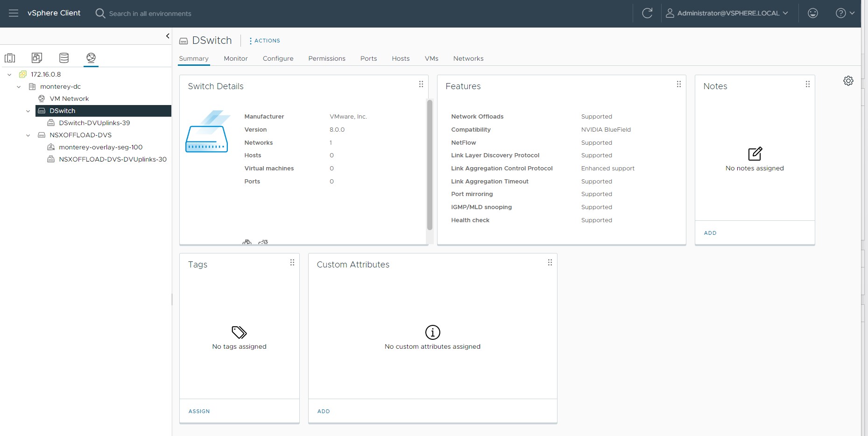The image size is (868, 436).
Task: Open the Ports tab
Action: coord(368,58)
